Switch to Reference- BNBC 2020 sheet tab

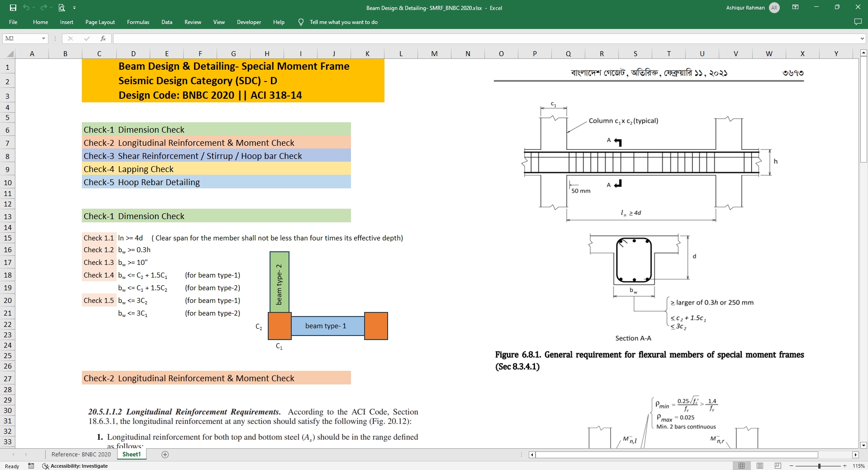[x=81, y=454]
